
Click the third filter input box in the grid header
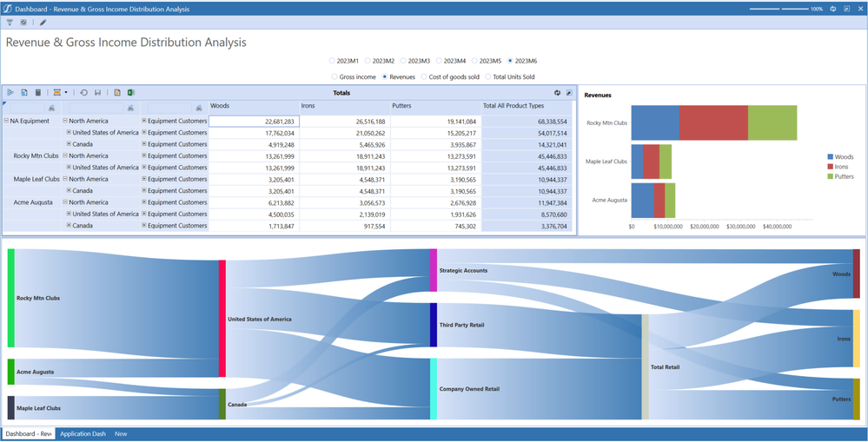click(x=169, y=109)
